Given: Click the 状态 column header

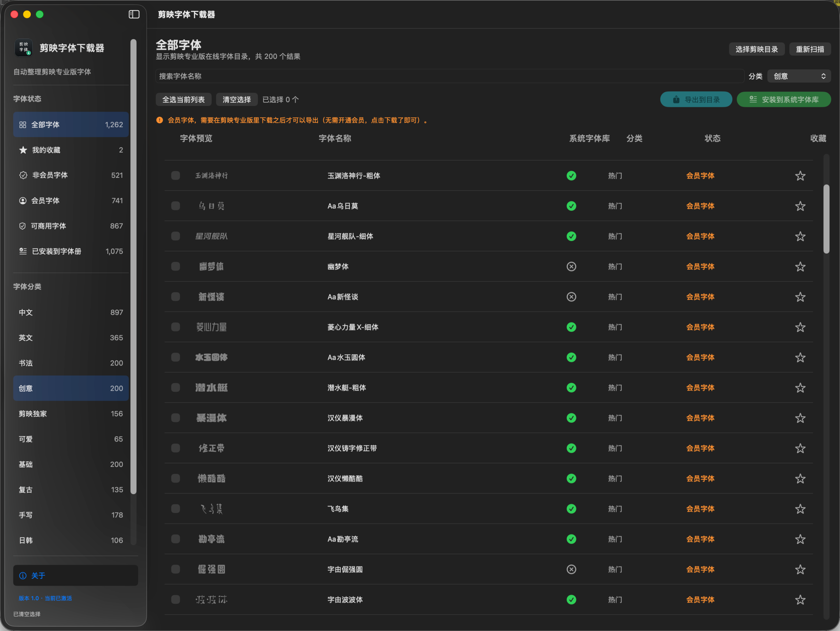Looking at the screenshot, I should (x=712, y=138).
